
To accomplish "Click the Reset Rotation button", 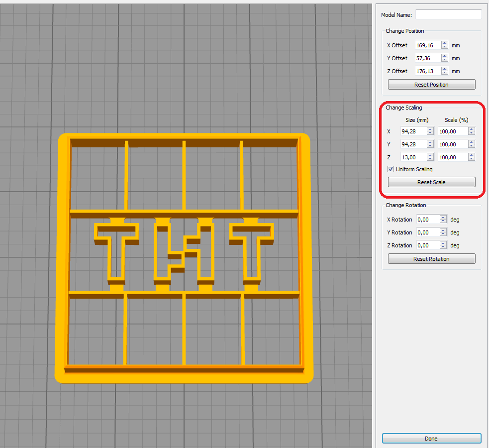I will point(431,259).
